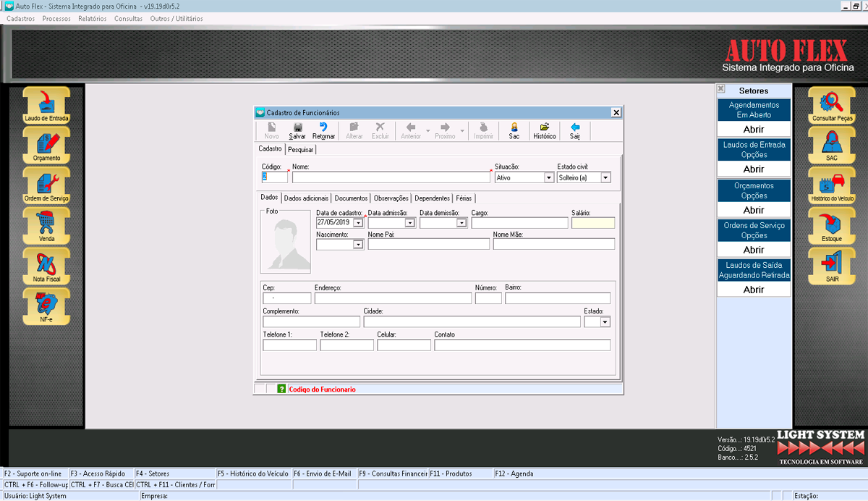
Task: Open the Cadastros menu
Action: [x=20, y=19]
